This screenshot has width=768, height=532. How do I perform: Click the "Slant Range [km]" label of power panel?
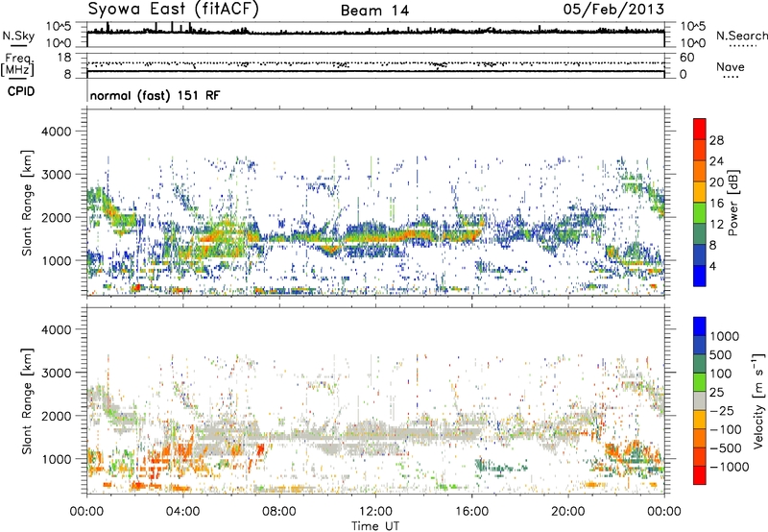click(27, 203)
